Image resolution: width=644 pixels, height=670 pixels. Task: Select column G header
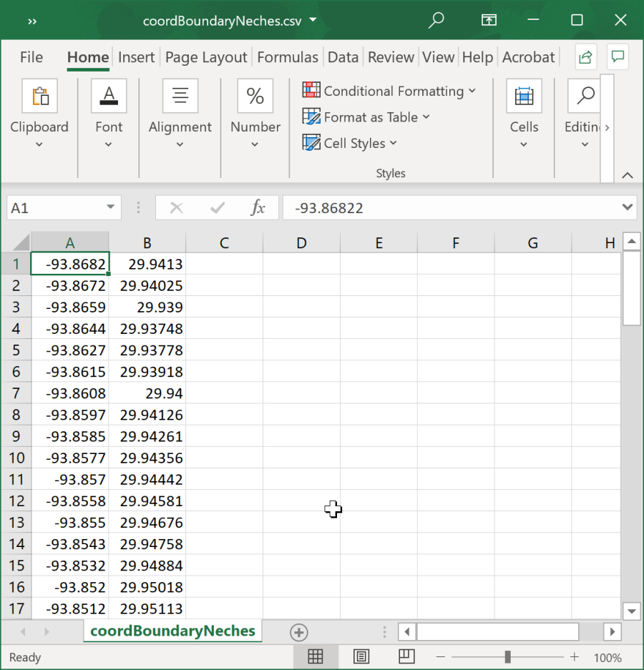click(533, 242)
